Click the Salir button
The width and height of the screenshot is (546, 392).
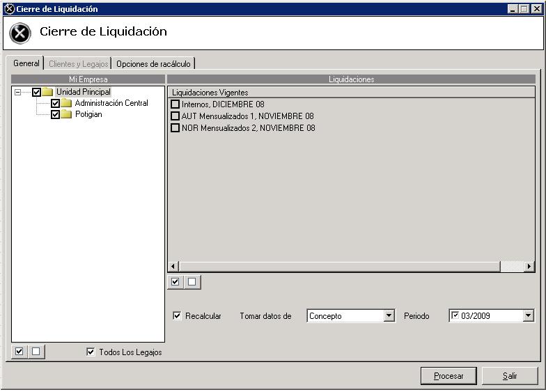pos(510,376)
